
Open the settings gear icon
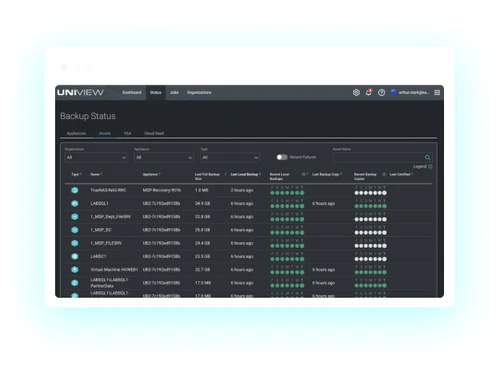(x=356, y=92)
